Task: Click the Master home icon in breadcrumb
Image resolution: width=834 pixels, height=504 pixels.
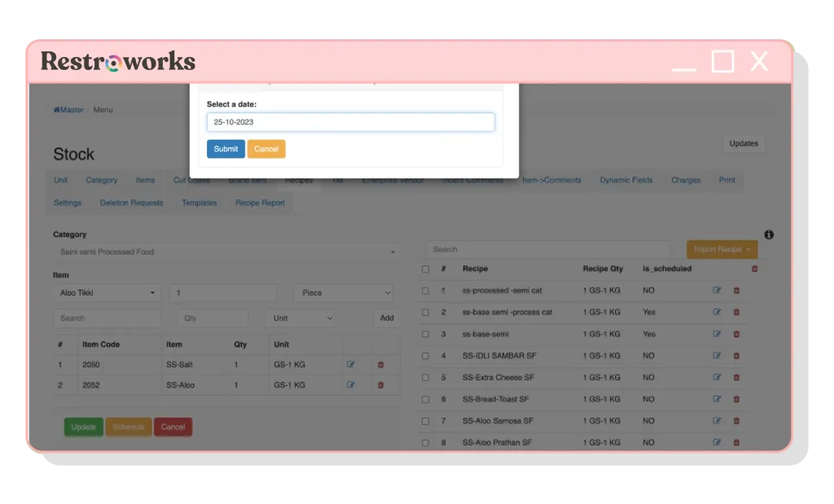Action: pos(68,109)
